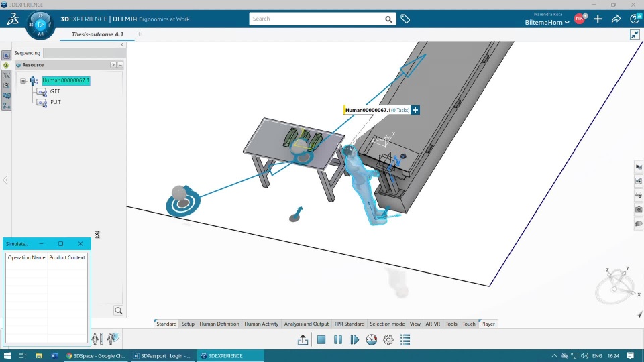This screenshot has height=362, width=644.
Task: Select the third sidebar icon below green diamond
Action: pyautogui.click(x=6, y=75)
